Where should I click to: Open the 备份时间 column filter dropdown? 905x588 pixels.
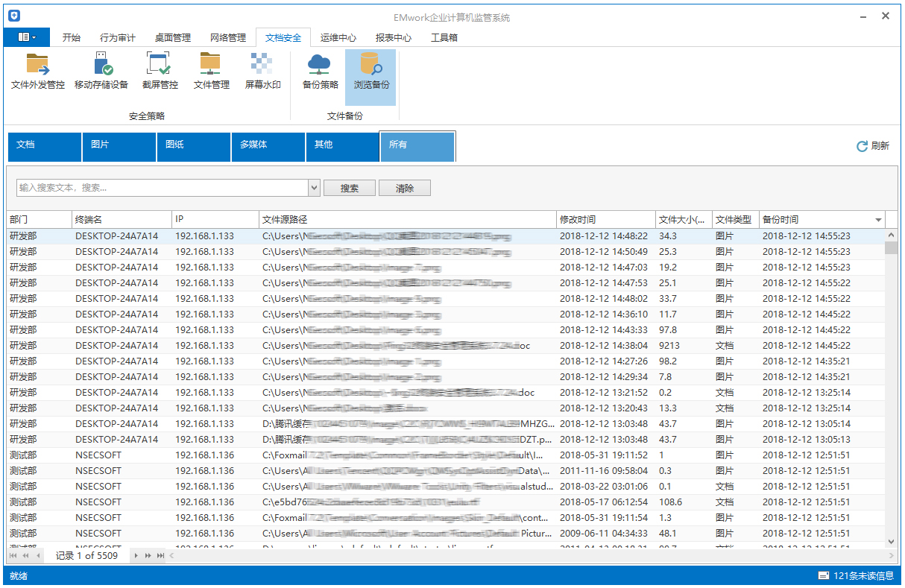pyautogui.click(x=878, y=220)
